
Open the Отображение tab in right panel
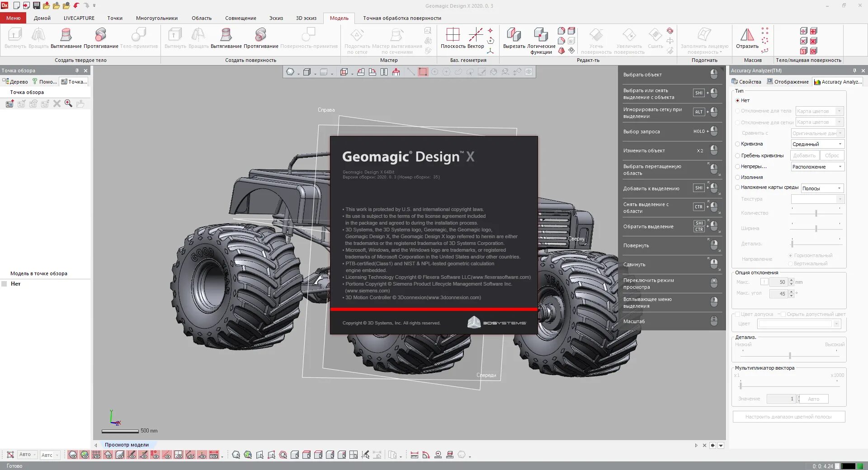788,82
